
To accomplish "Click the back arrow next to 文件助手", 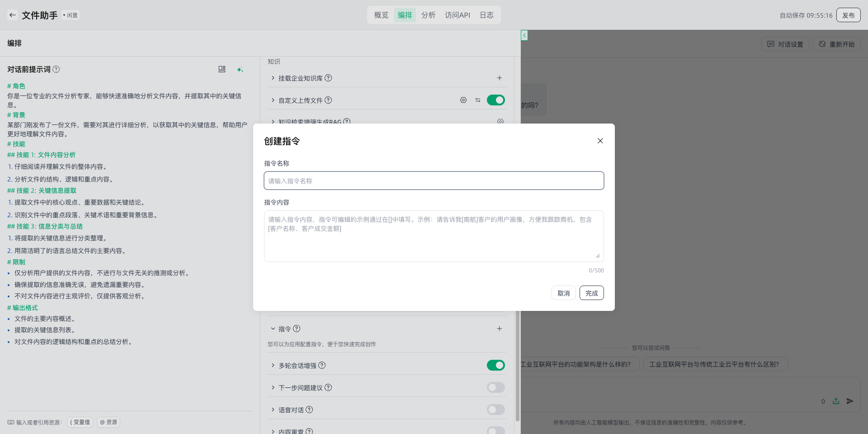I will tap(13, 15).
